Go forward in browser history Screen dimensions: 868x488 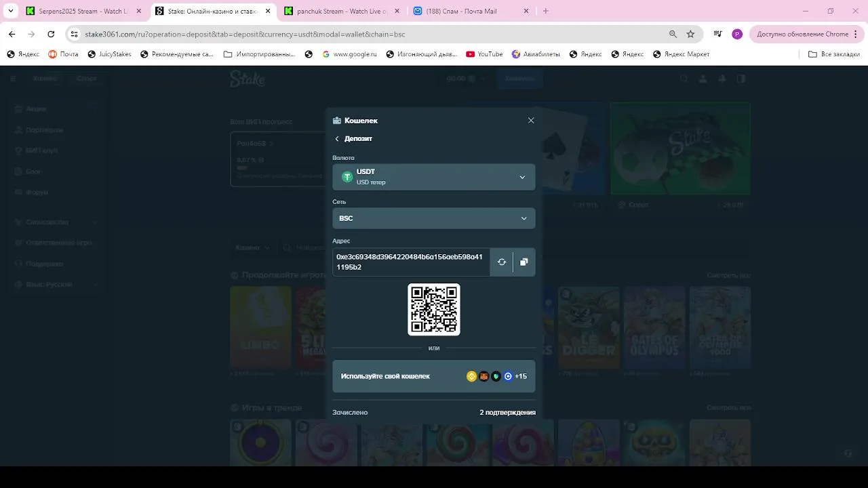[31, 34]
